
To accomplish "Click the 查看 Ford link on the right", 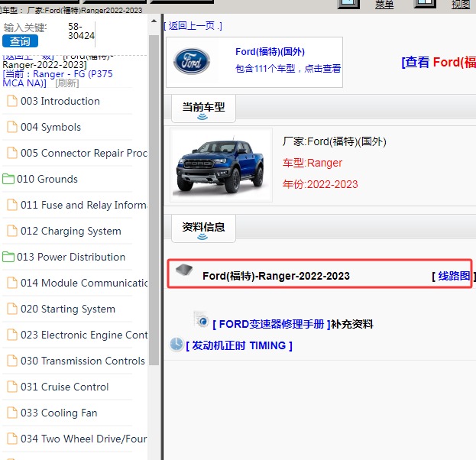I will (439, 62).
